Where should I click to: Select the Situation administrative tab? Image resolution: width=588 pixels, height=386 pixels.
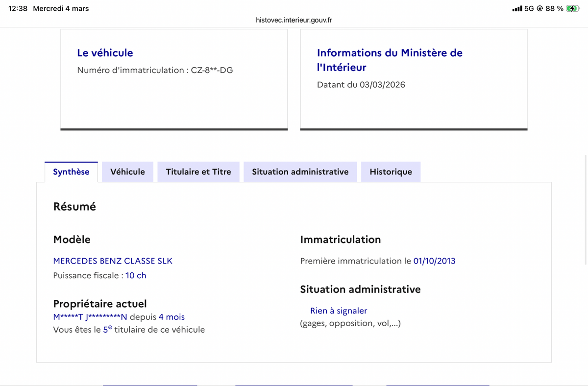click(x=300, y=172)
